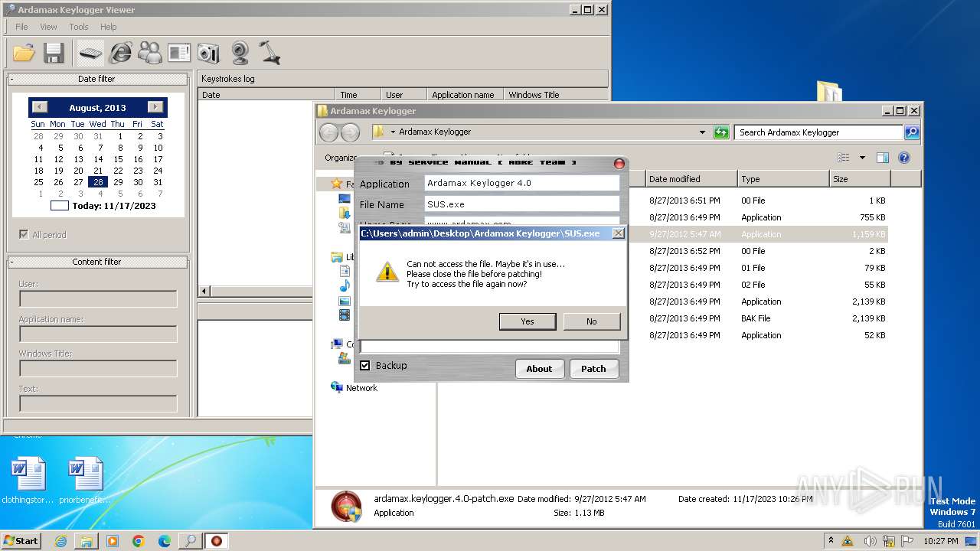Open Explorer help question mark icon
This screenshot has width=980, height=551.
(903, 158)
